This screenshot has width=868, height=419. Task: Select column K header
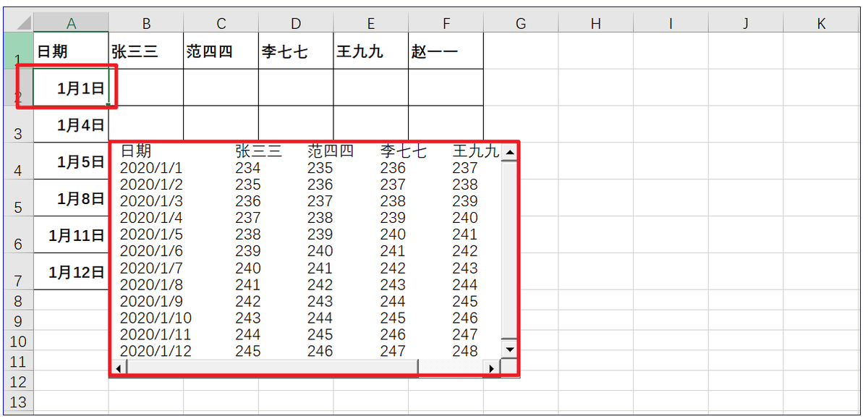(x=821, y=23)
